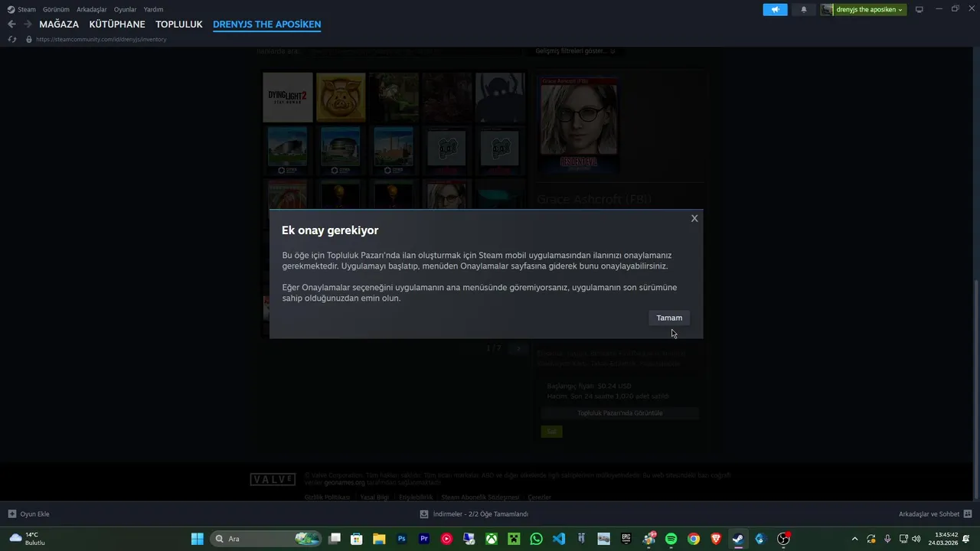Open the notifications bell
The image size is (980, 551).
804,9
